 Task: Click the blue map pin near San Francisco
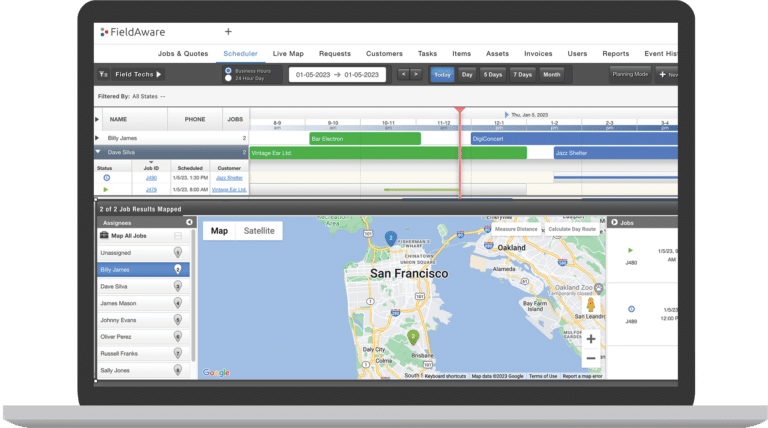(x=390, y=238)
